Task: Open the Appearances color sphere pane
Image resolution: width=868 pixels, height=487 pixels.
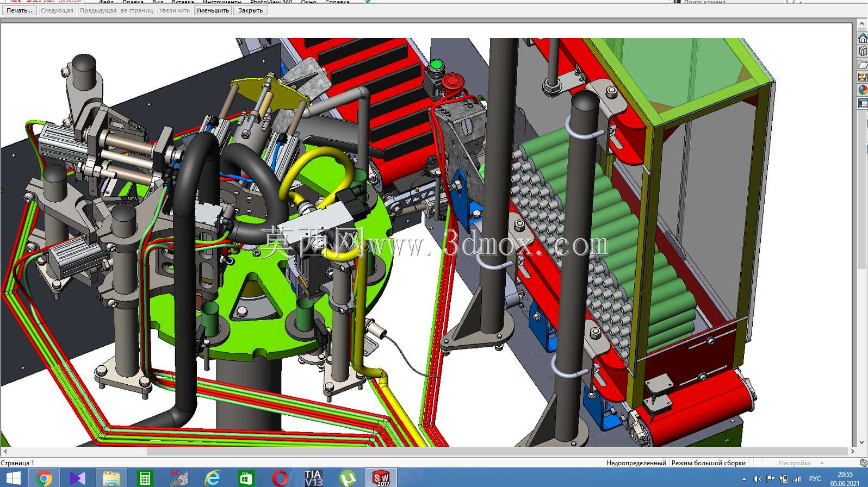Action: (863, 90)
